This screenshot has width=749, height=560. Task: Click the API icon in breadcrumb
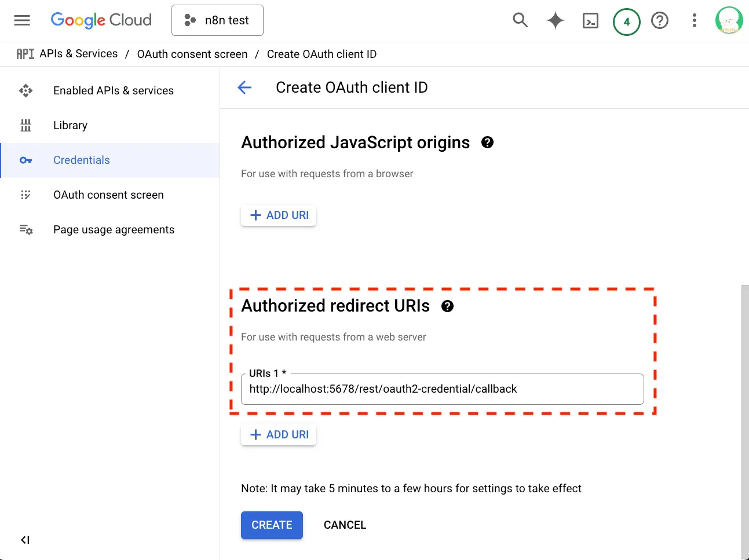click(x=25, y=54)
